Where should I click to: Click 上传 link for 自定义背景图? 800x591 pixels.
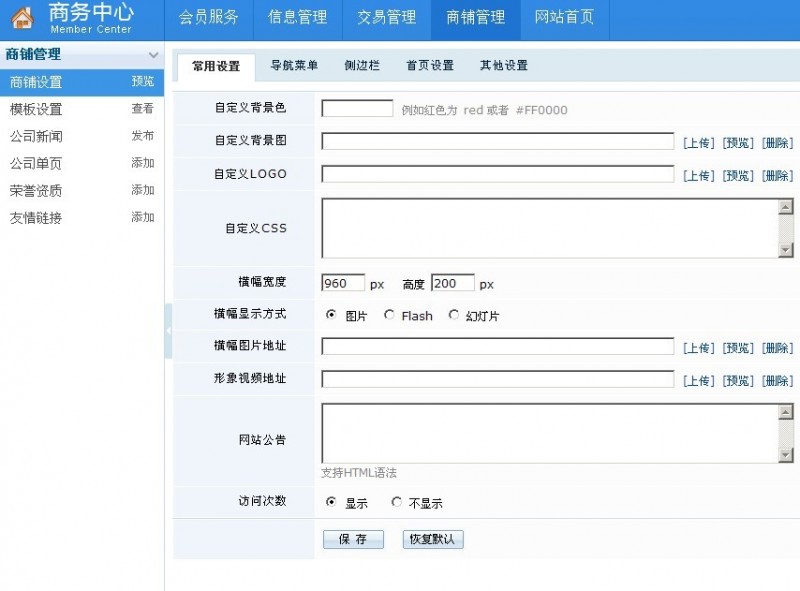pyautogui.click(x=698, y=143)
